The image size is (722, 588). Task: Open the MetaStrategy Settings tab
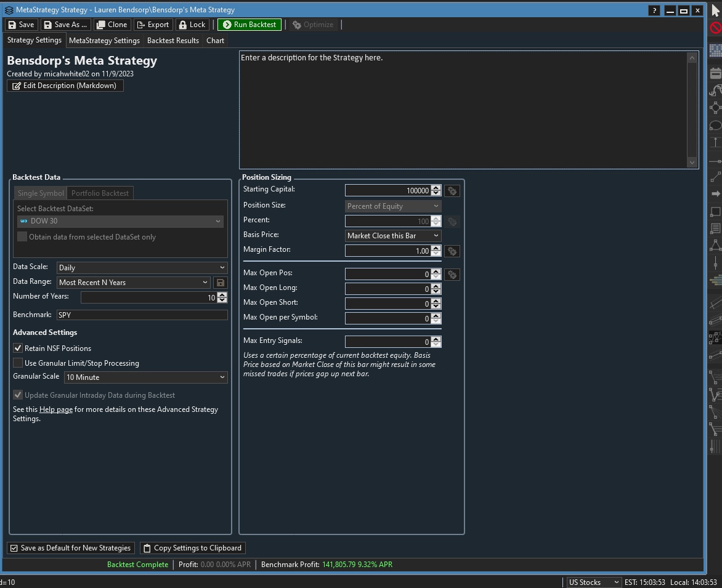pyautogui.click(x=104, y=41)
